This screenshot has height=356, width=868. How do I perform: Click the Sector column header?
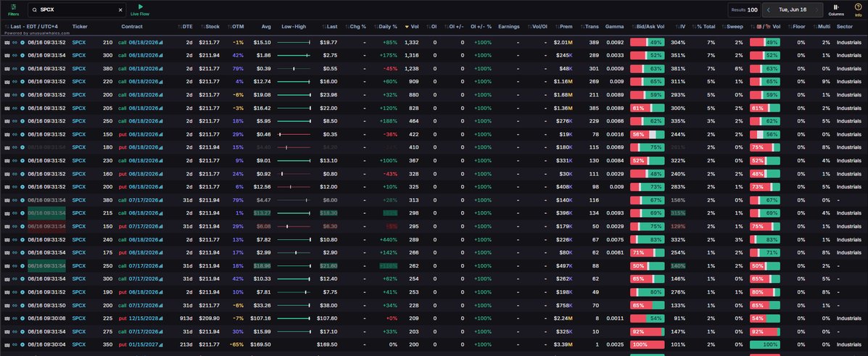tap(844, 27)
